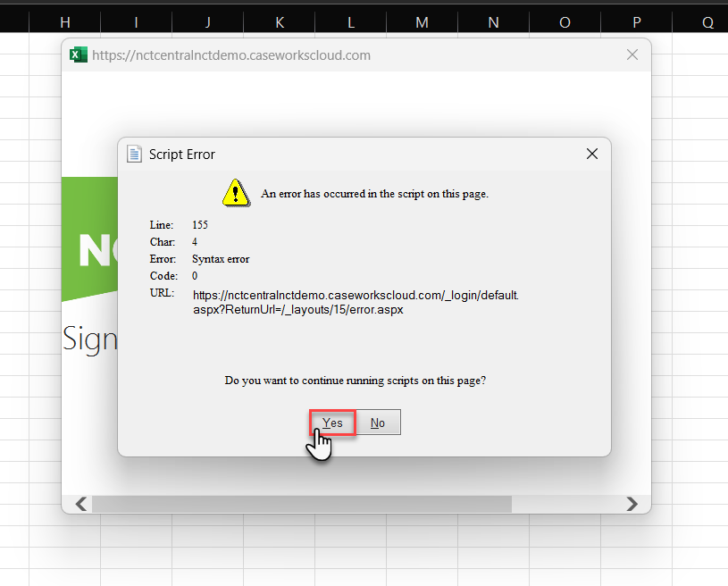Viewport: 728px width, 586px height.
Task: Click the 'Line: 155' error detail
Action: pyautogui.click(x=179, y=224)
